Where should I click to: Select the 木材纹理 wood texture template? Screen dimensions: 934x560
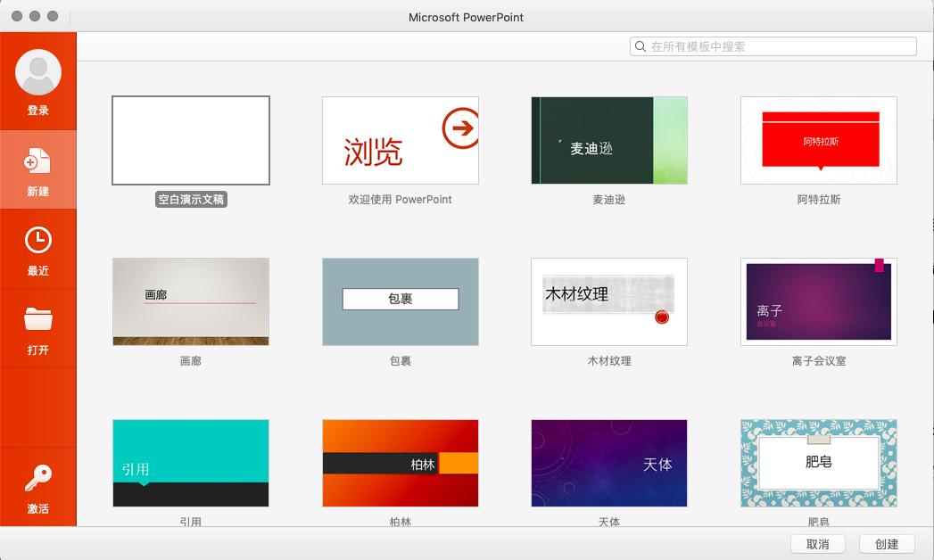click(x=608, y=301)
